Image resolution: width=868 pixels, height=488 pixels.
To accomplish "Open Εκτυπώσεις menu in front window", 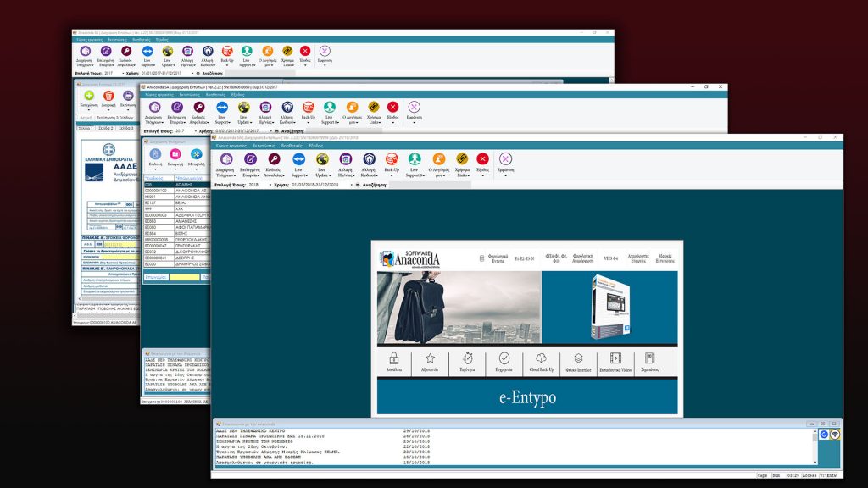I will (x=264, y=146).
